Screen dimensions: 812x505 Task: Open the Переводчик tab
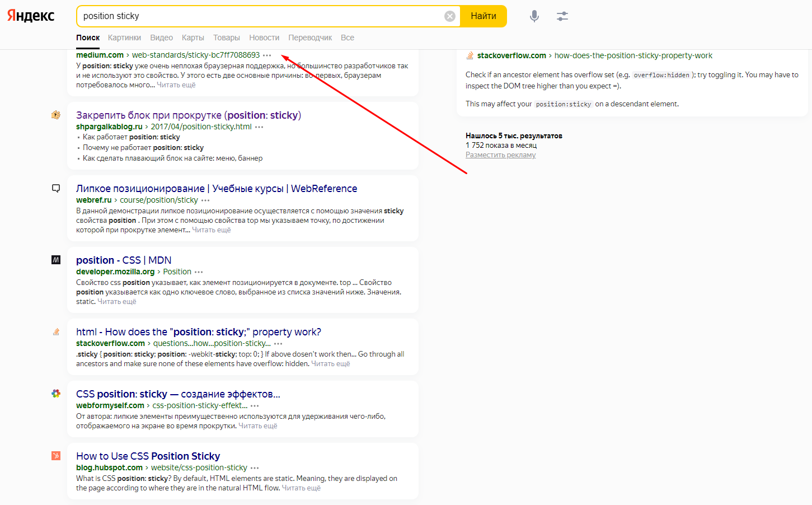point(310,38)
